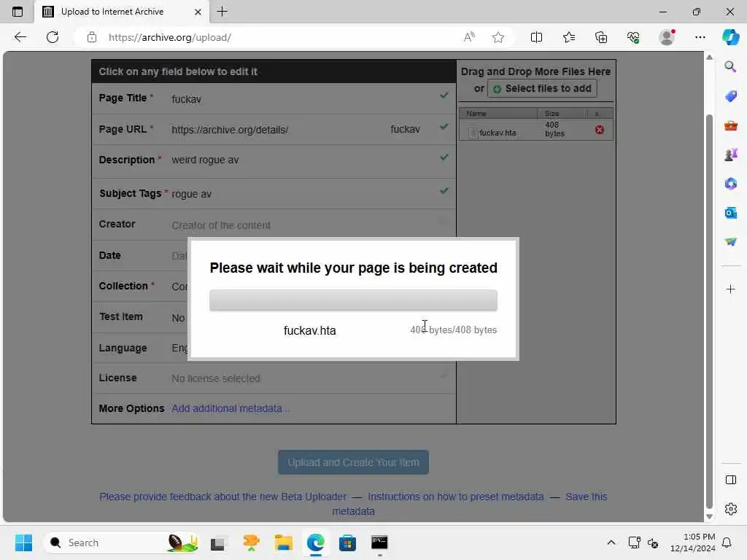Open terminal window from taskbar

(x=379, y=542)
